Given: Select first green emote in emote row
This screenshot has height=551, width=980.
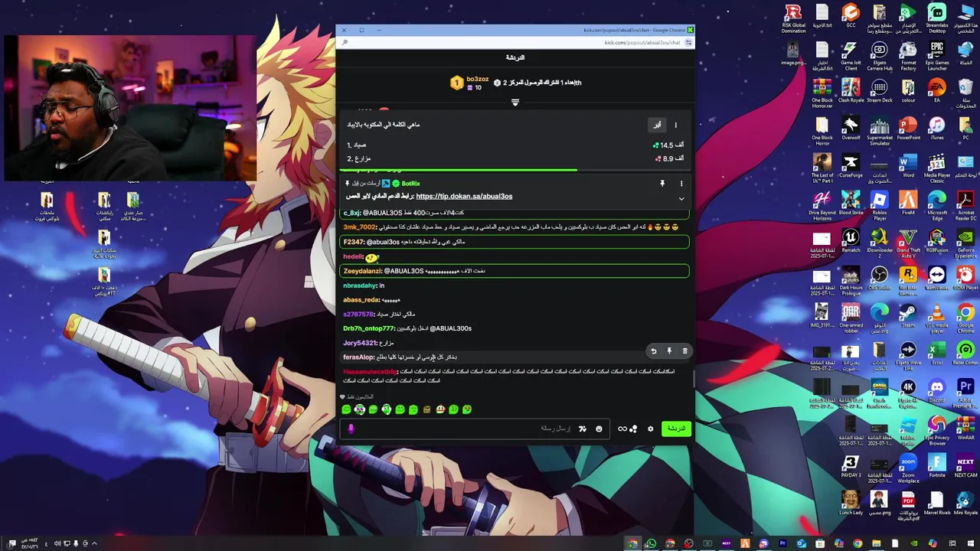Looking at the screenshot, I should tap(346, 409).
